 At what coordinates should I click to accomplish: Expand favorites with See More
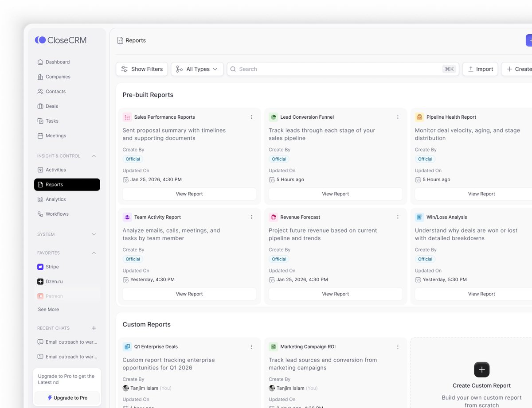(x=48, y=310)
